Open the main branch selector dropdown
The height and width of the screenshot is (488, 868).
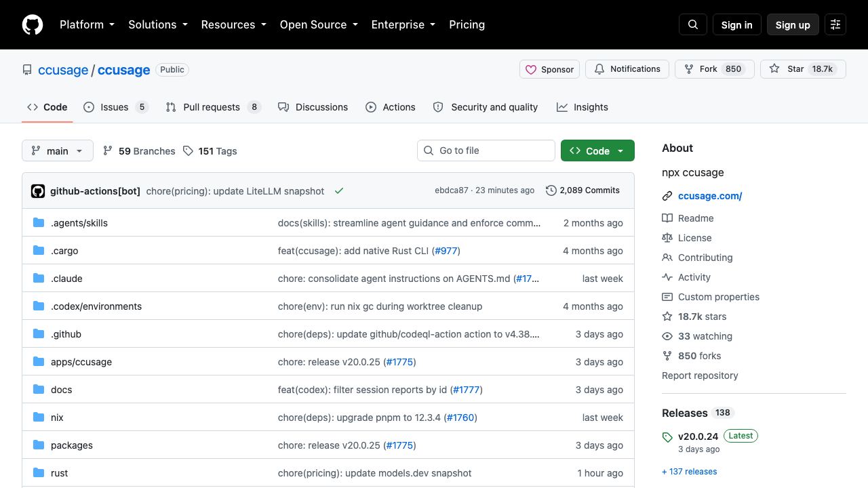57,150
